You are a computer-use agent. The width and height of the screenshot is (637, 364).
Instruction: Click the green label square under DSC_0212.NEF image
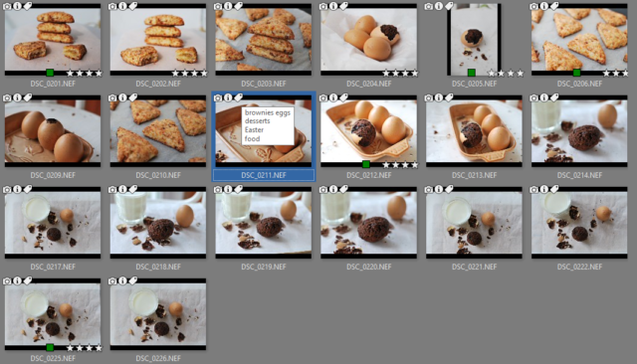(366, 164)
